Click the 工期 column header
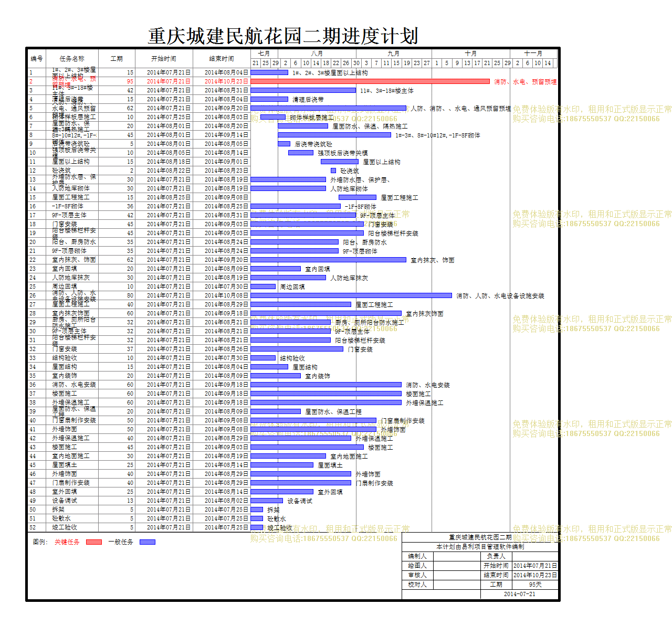The image size is (672, 626). (117, 59)
